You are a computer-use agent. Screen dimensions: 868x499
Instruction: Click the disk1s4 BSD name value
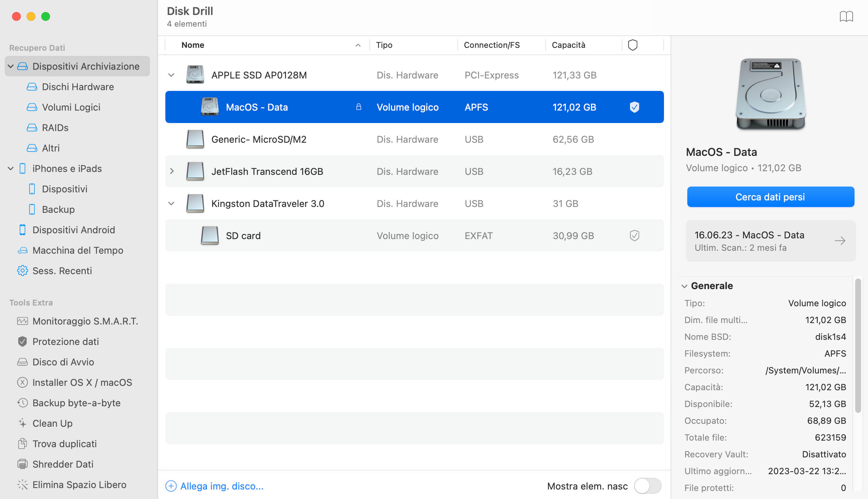[830, 337]
